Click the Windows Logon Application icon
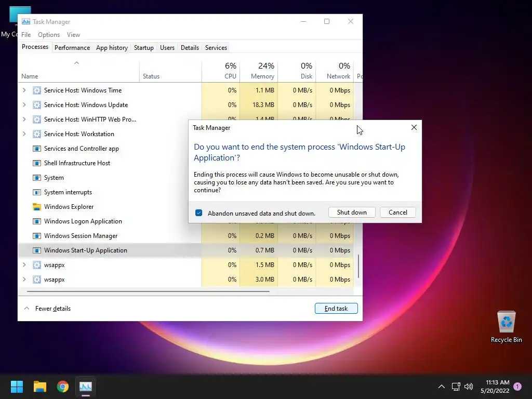The image size is (532, 399). (37, 221)
